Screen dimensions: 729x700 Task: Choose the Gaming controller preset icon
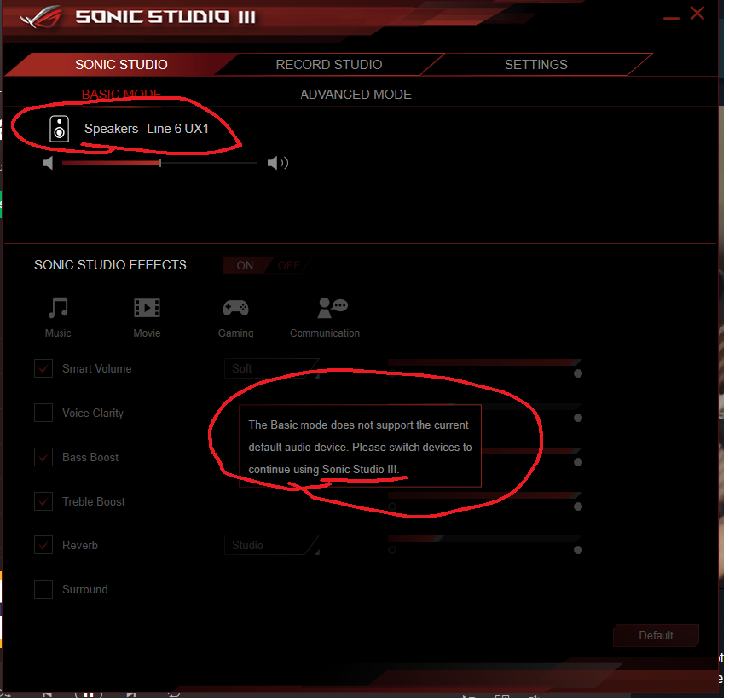235,308
